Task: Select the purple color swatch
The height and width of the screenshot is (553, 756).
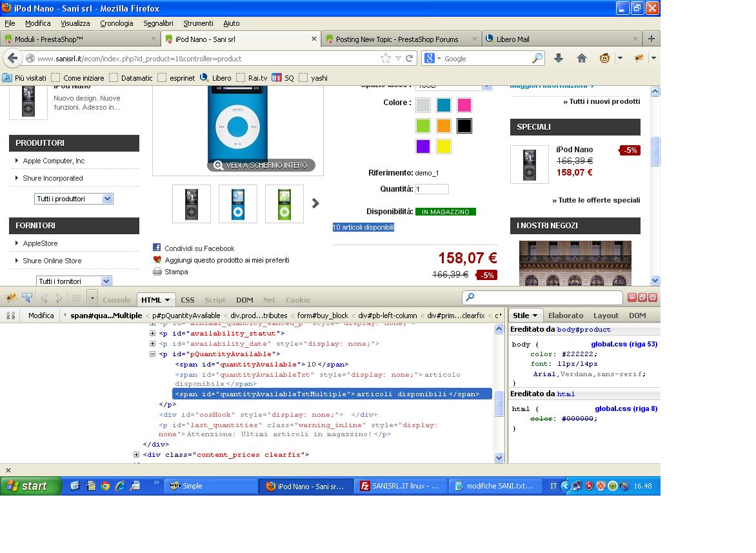Action: point(423,146)
